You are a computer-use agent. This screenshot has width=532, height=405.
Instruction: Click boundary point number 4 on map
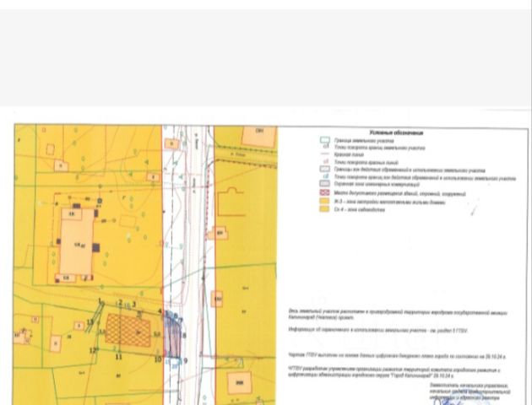coord(160,311)
